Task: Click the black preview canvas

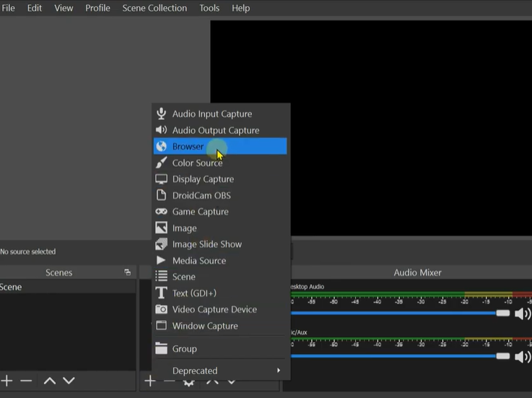Action: point(371,128)
